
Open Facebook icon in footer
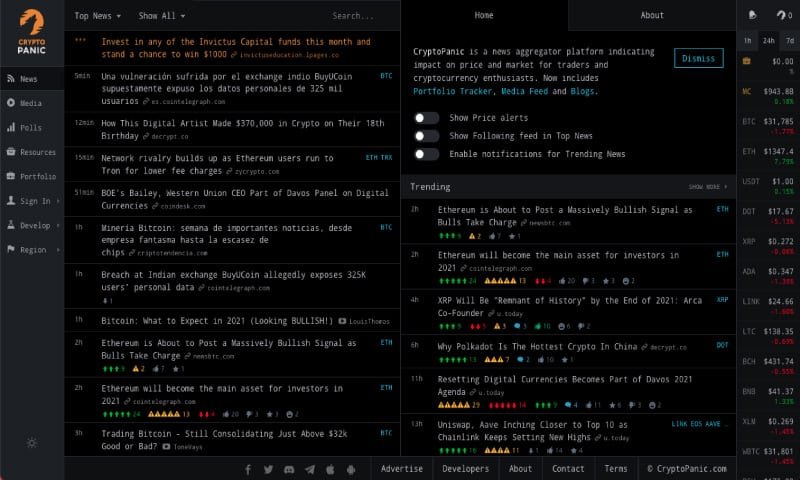point(248,469)
